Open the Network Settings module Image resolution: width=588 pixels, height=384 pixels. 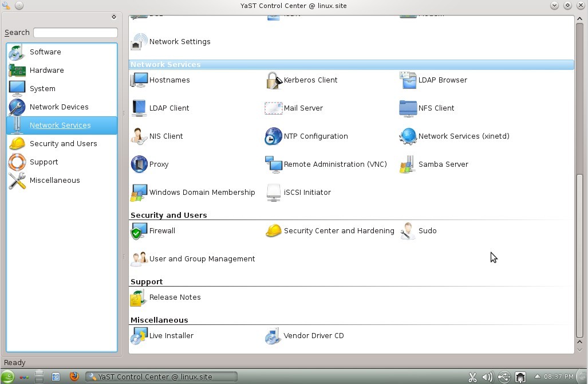click(x=171, y=42)
